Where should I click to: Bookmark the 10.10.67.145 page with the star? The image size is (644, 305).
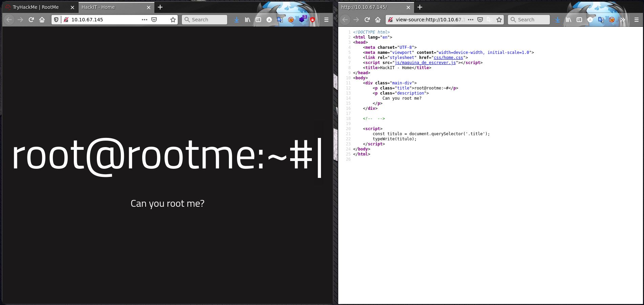(x=173, y=20)
